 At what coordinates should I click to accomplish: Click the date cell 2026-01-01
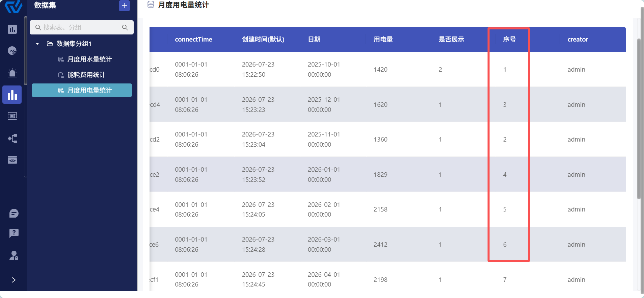pos(324,174)
